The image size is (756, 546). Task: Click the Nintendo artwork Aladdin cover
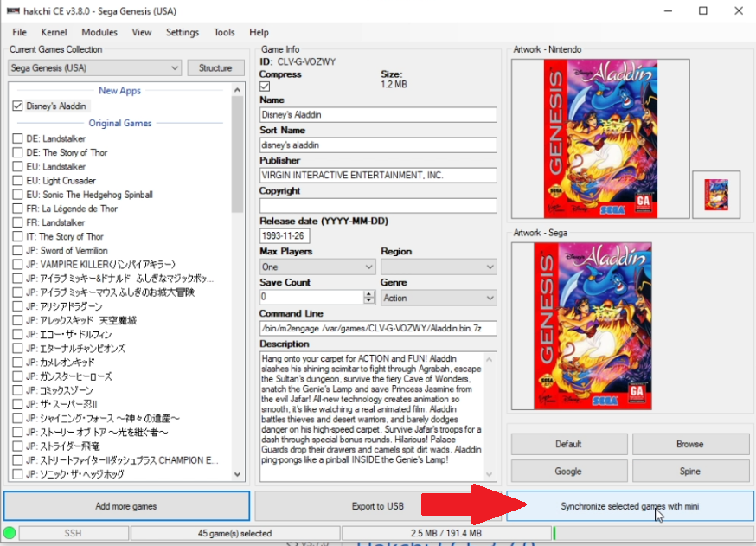[x=601, y=139]
